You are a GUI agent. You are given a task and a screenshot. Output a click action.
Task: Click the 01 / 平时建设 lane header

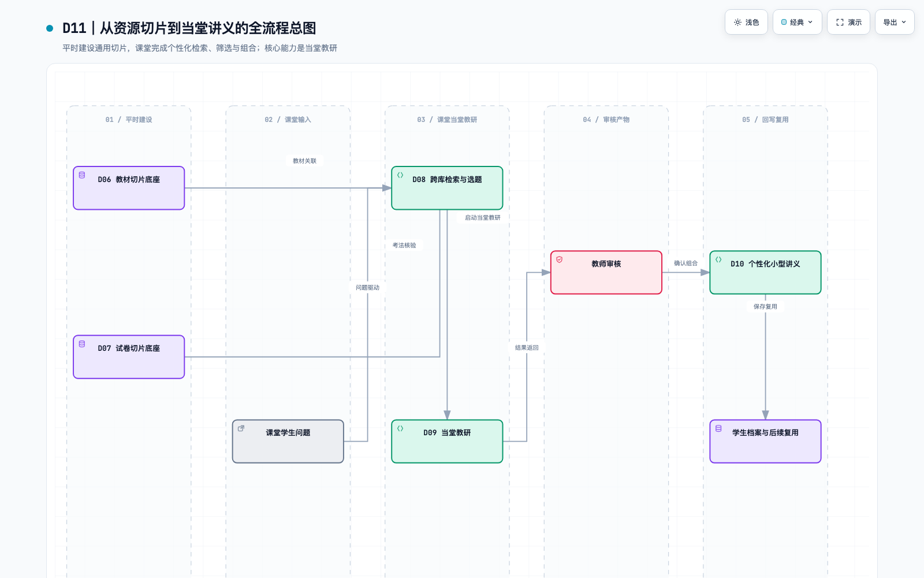tap(129, 120)
